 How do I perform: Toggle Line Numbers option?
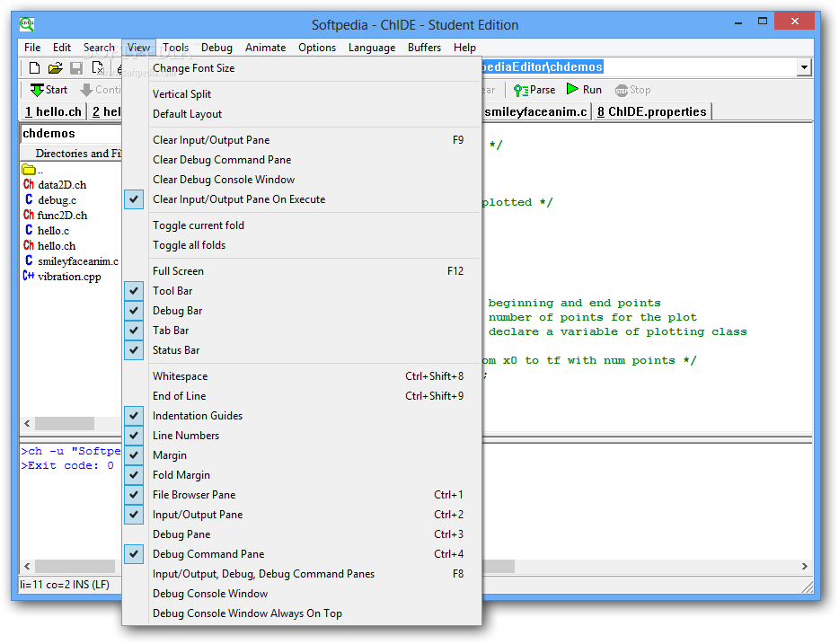[302, 436]
